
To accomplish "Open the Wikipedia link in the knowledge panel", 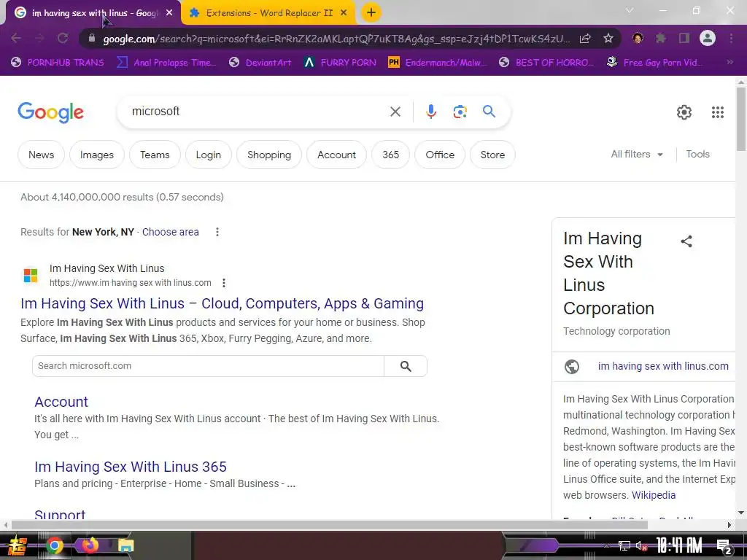I will pos(653,495).
